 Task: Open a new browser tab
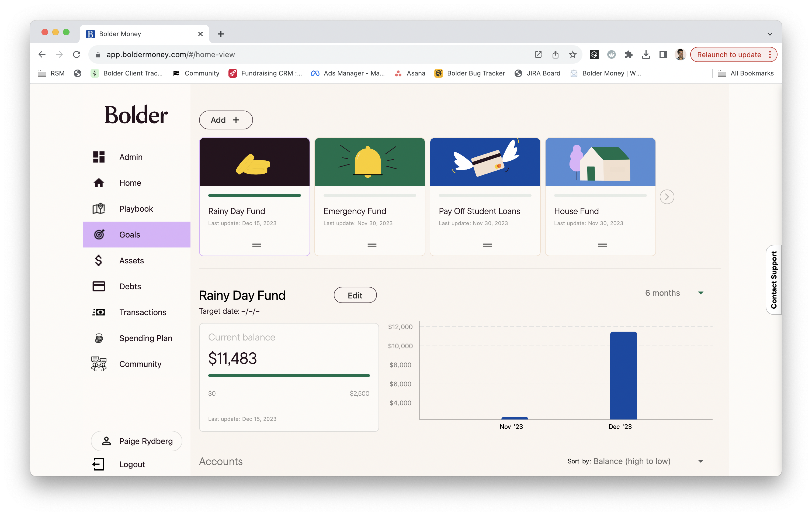pyautogui.click(x=221, y=34)
